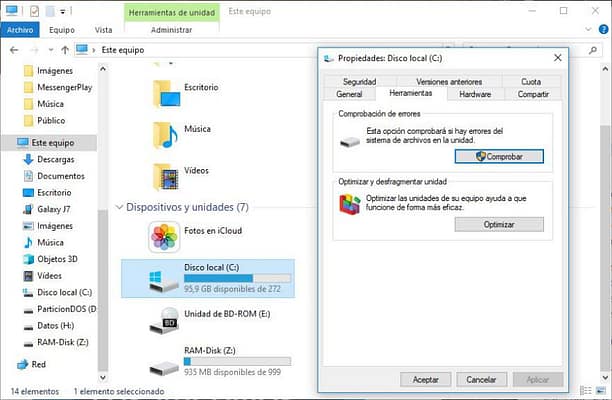Open Descargas in the sidebar

[x=49, y=159]
